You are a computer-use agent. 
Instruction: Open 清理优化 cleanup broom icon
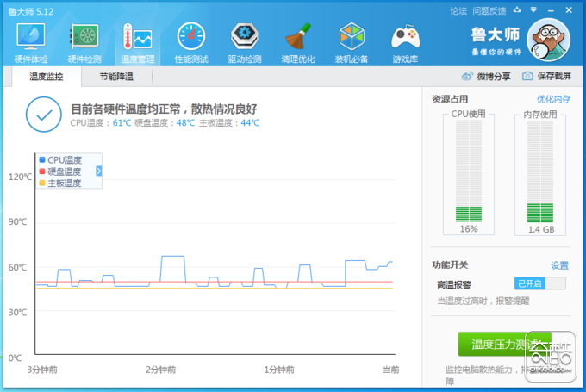tap(298, 37)
